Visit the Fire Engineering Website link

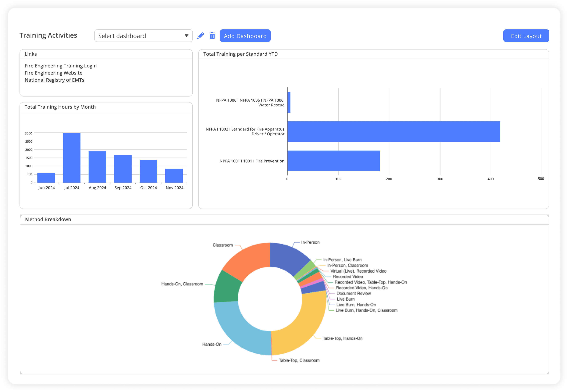(53, 73)
